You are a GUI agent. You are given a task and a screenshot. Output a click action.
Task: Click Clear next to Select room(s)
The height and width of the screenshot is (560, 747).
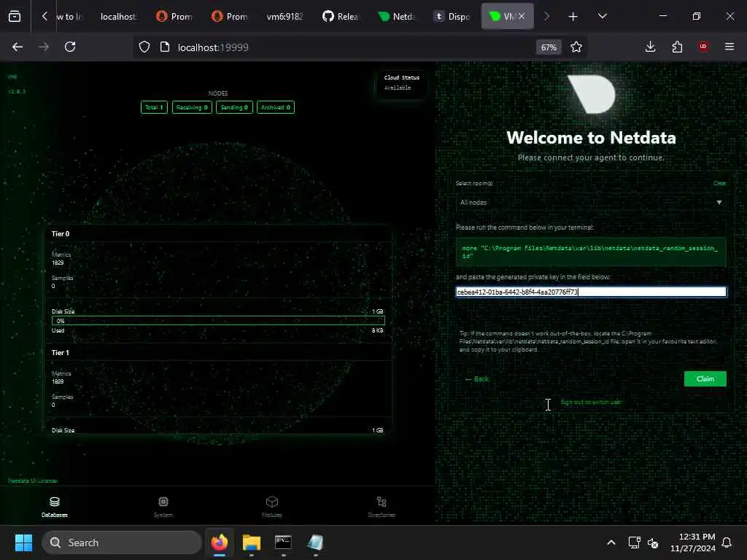[x=719, y=183]
